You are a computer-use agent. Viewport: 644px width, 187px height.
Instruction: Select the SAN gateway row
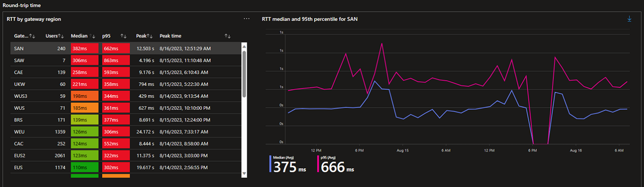pos(125,48)
